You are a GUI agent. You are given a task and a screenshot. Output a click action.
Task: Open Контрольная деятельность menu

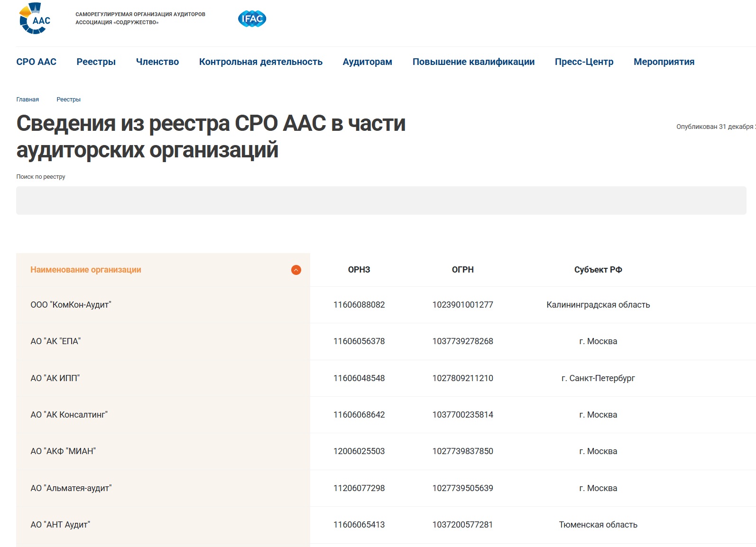tap(261, 62)
